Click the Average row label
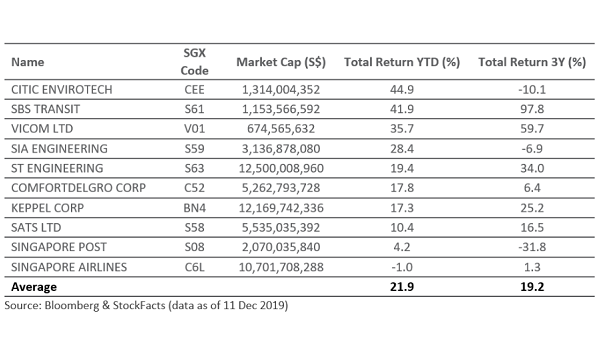 [34, 287]
